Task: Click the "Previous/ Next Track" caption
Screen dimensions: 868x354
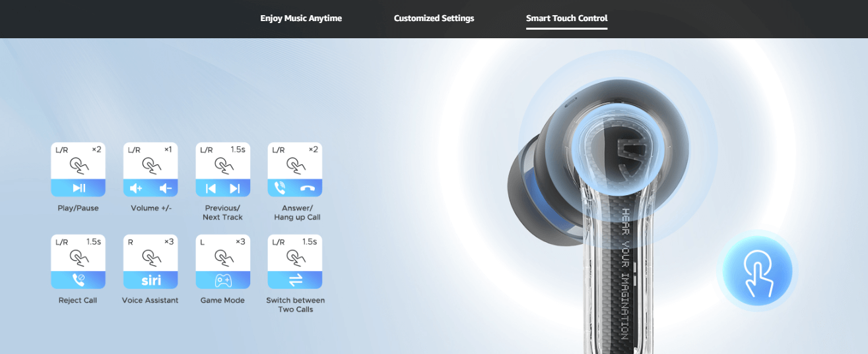Action: [223, 212]
